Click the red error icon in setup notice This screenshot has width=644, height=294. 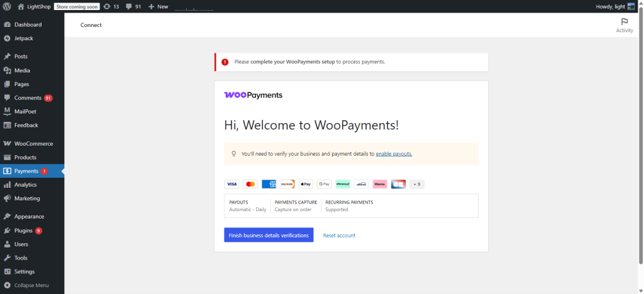(x=225, y=62)
